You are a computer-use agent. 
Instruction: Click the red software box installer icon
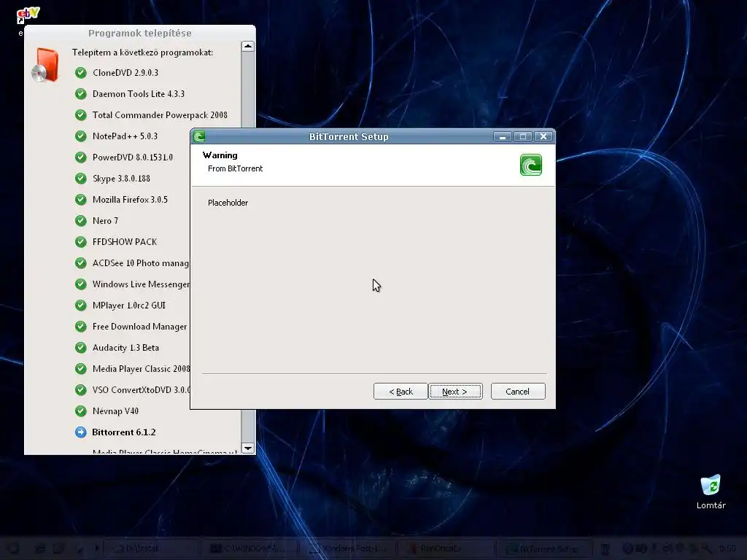pos(45,65)
